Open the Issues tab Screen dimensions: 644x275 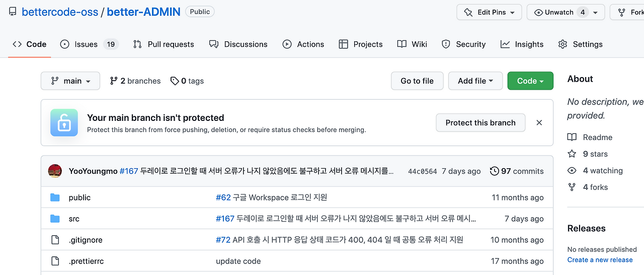89,44
